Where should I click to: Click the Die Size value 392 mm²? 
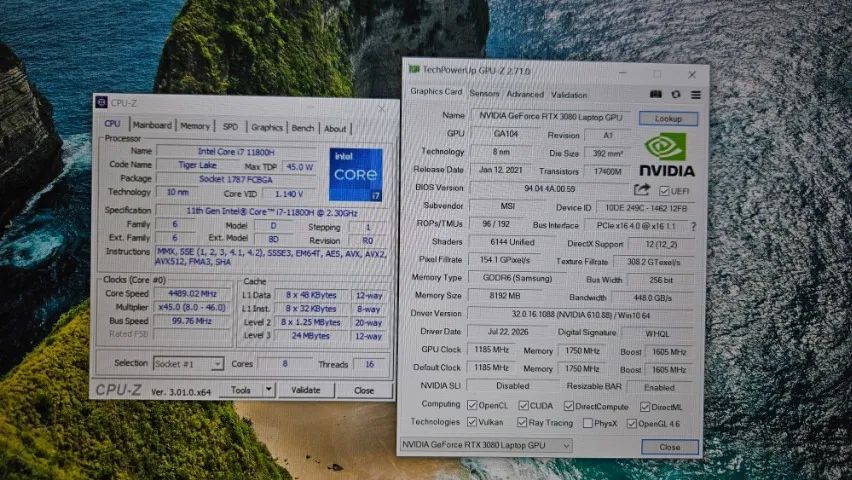click(x=607, y=153)
